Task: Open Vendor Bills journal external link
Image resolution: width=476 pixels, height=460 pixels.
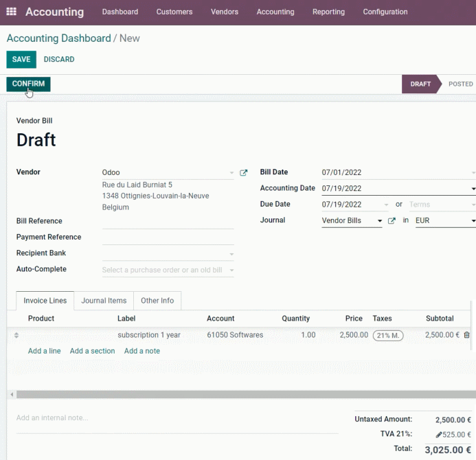Action: click(x=392, y=220)
